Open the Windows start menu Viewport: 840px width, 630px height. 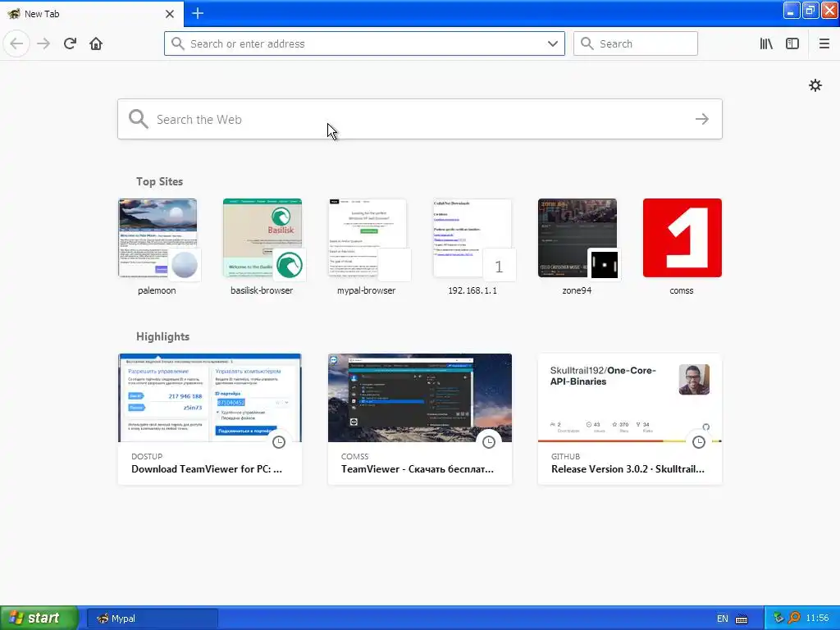pos(39,618)
